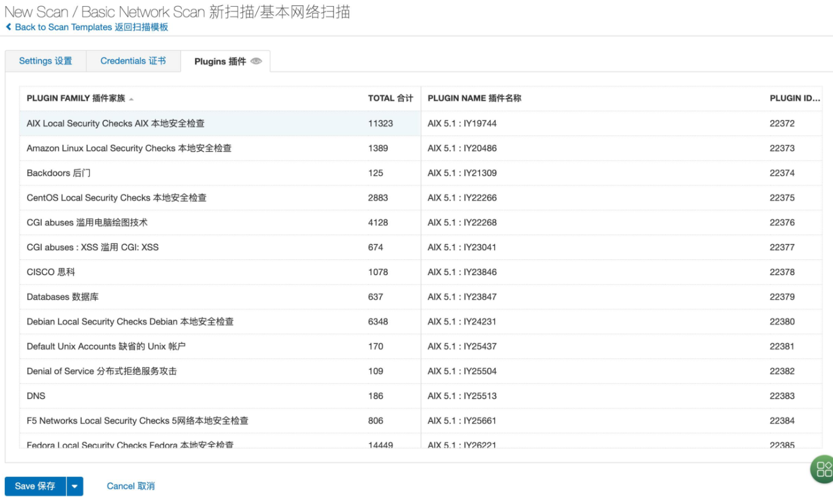Select the Backdoors plugin family row
833x504 pixels.
[x=59, y=173]
